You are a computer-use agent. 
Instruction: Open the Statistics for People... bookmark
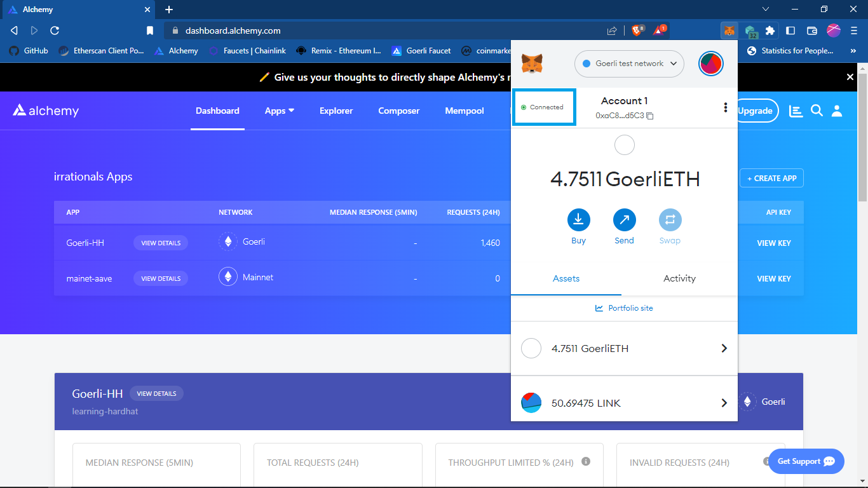(790, 51)
